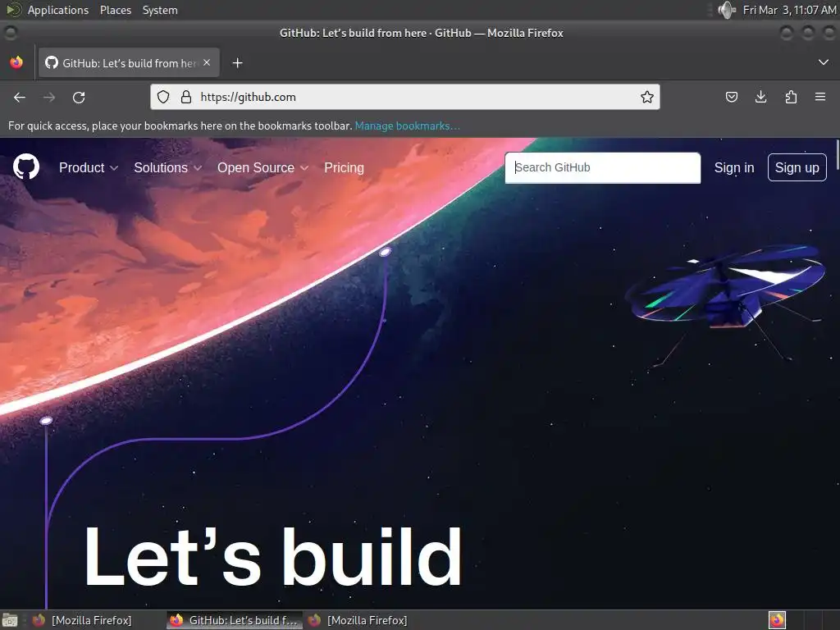This screenshot has width=840, height=630.
Task: Click the date and time clock
Action: (790, 10)
